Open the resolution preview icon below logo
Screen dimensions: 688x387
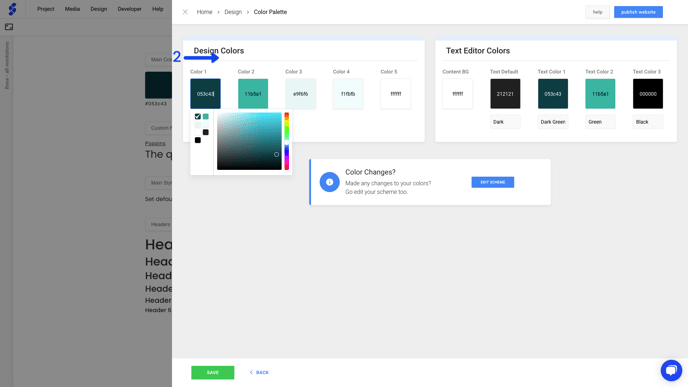9,27
